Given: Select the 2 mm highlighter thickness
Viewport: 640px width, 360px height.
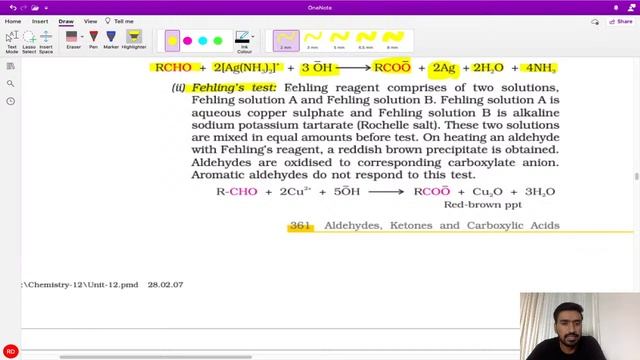Looking at the screenshot, I should point(286,40).
